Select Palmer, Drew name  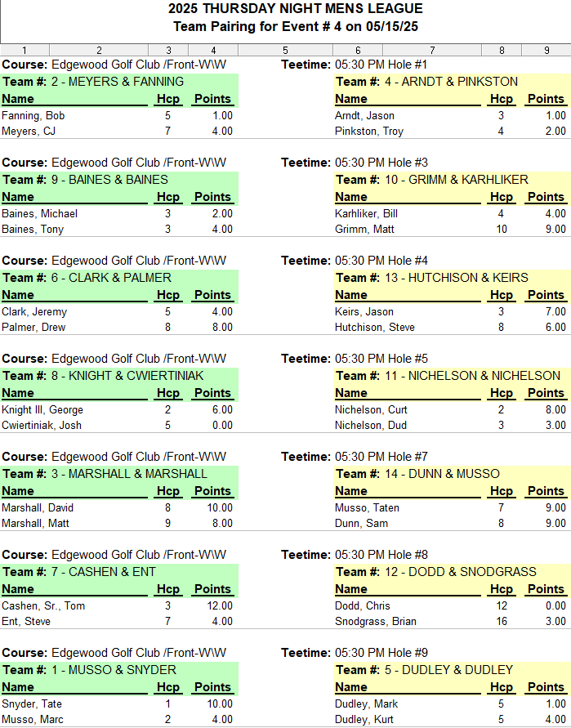33,328
